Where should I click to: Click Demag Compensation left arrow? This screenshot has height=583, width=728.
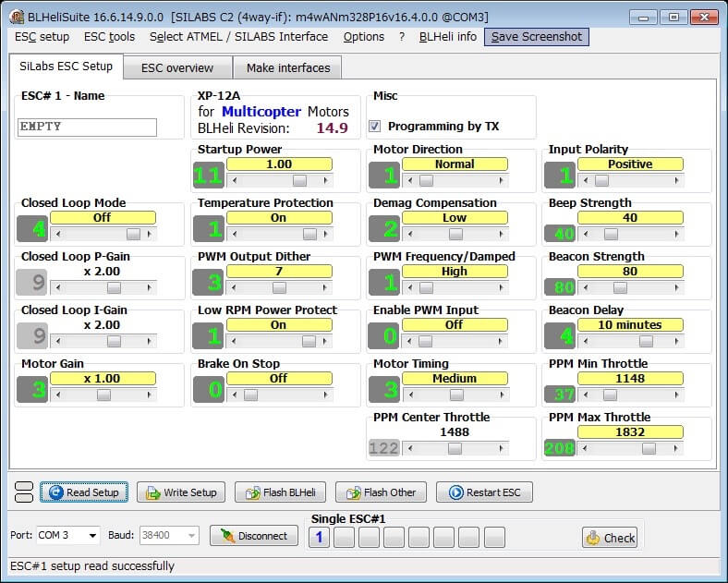410,235
